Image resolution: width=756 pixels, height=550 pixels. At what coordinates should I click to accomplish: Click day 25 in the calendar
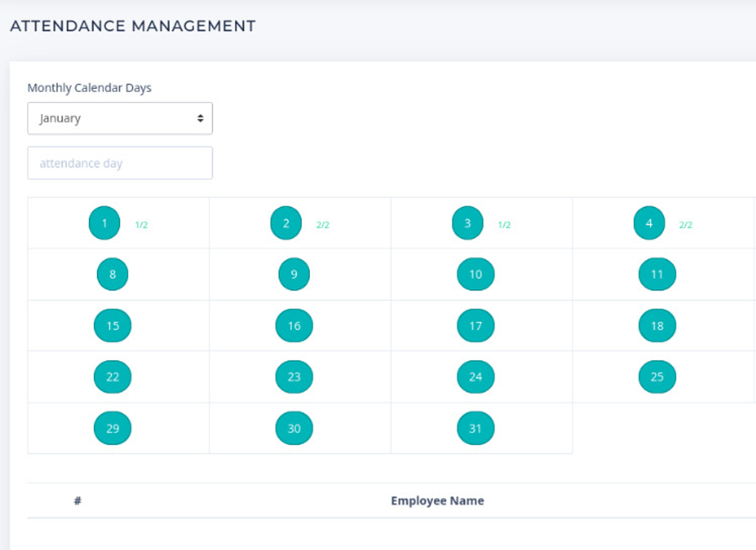657,377
